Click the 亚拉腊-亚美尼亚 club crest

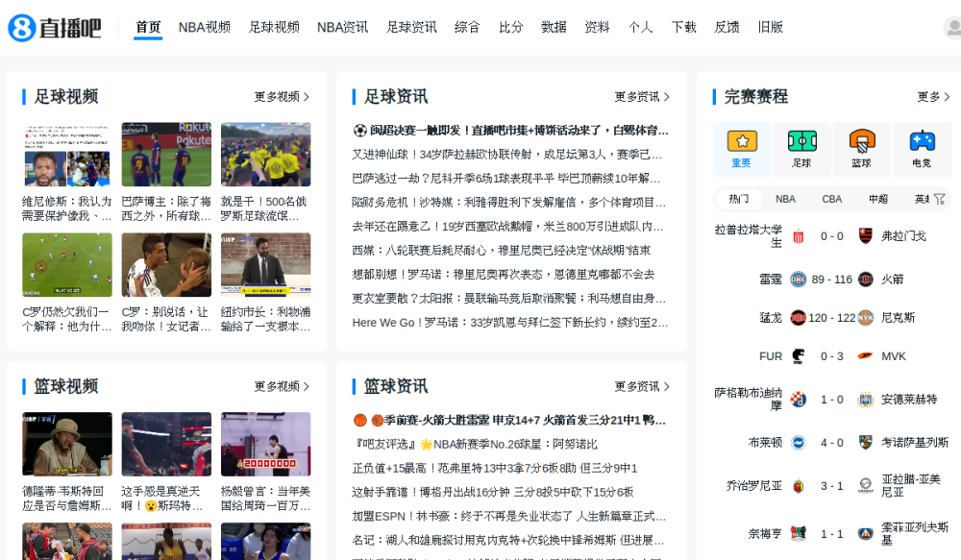866,486
